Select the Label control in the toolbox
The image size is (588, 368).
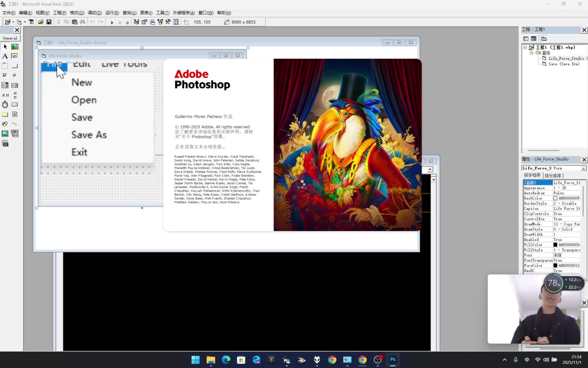click(x=5, y=56)
